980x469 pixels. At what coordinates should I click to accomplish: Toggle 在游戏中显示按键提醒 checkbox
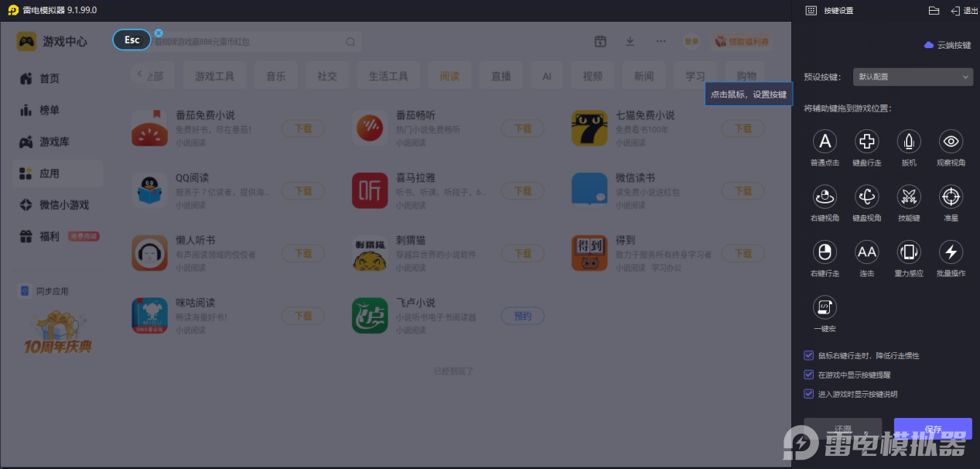click(x=808, y=375)
